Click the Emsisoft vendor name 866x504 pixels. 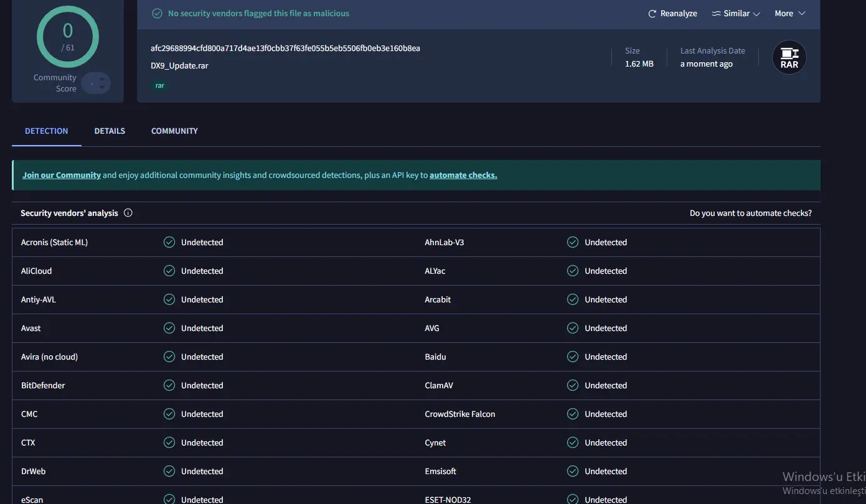[x=441, y=472]
